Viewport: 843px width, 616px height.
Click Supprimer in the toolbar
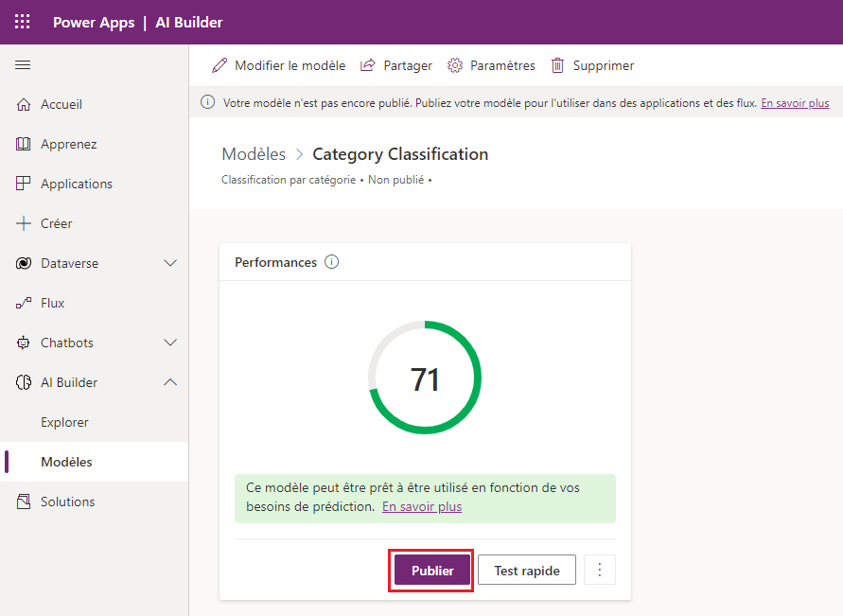592,65
